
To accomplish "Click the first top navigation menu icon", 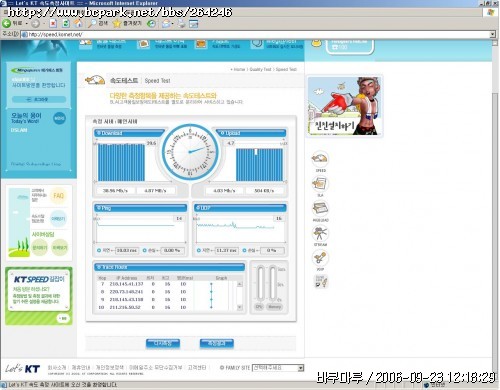I will (85, 43).
